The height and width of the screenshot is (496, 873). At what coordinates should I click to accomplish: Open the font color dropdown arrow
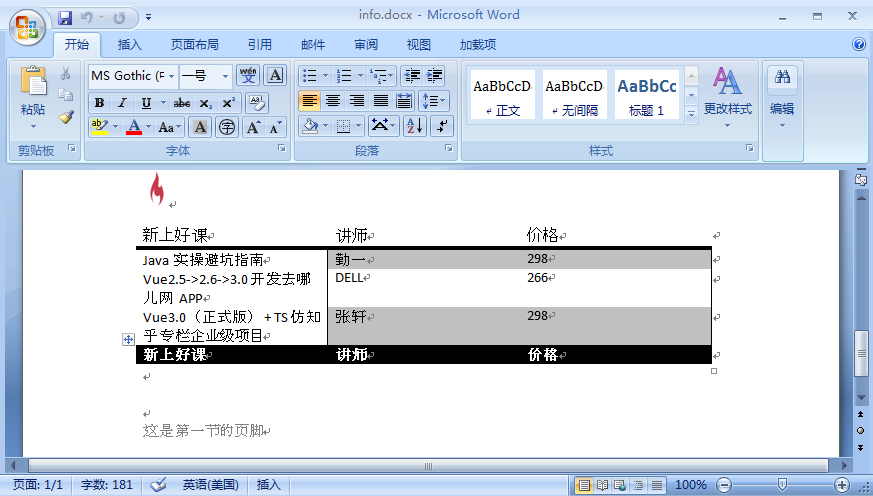[149, 127]
